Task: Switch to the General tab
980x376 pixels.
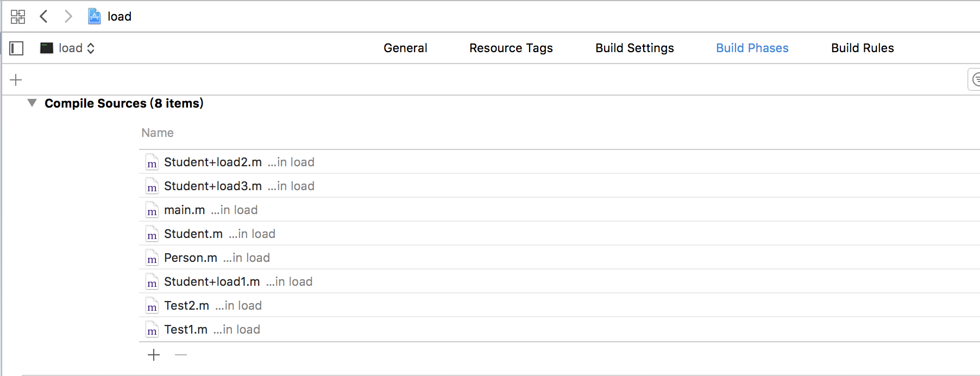Action: pos(405,48)
